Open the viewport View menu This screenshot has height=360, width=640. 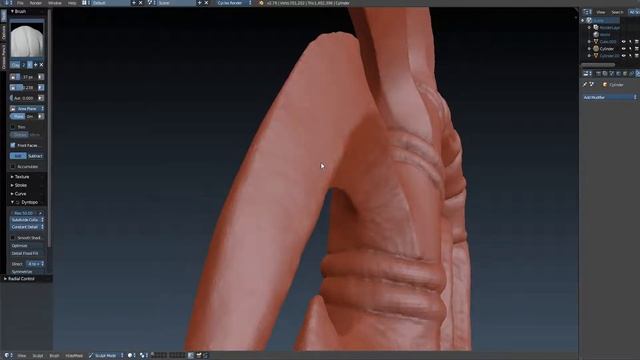22,356
